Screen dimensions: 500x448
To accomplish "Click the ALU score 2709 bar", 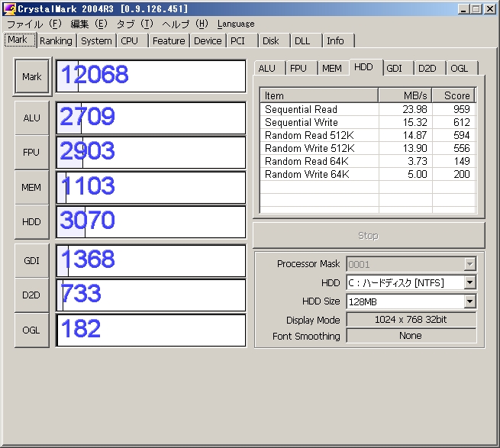I will pyautogui.click(x=151, y=118).
